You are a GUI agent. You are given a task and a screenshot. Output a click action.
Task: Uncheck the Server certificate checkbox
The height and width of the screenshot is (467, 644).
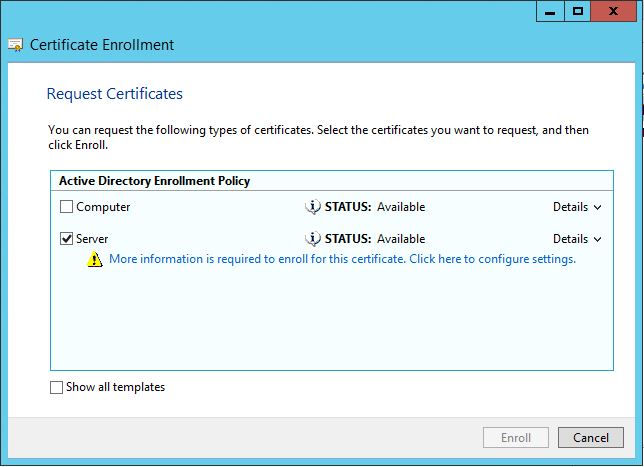click(66, 239)
